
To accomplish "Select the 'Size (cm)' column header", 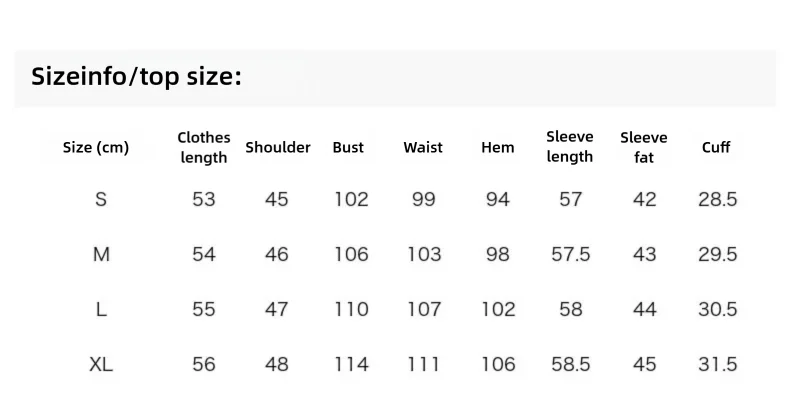I will [x=96, y=148].
